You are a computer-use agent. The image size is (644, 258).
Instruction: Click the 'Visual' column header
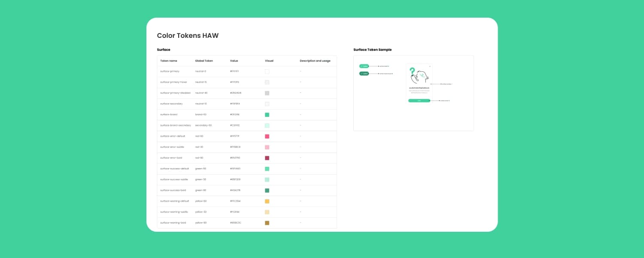click(269, 61)
